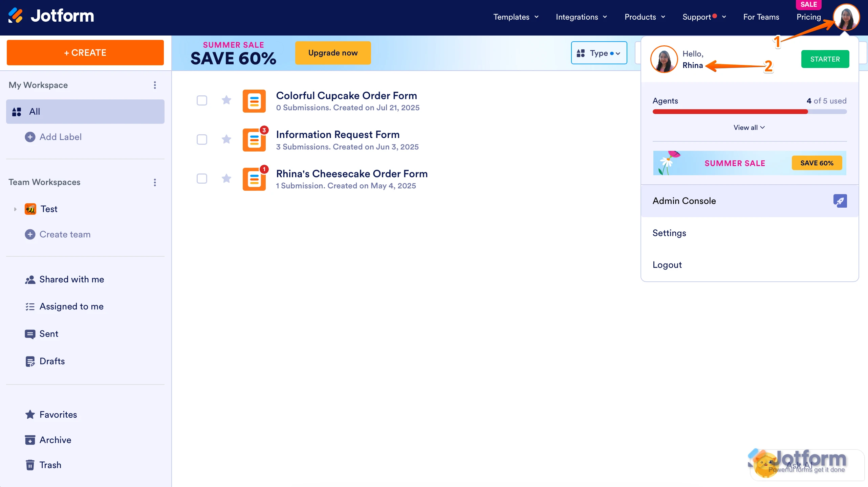Viewport: 868px width, 487px height.
Task: Click the Assigned to me checklist icon
Action: pyautogui.click(x=30, y=307)
